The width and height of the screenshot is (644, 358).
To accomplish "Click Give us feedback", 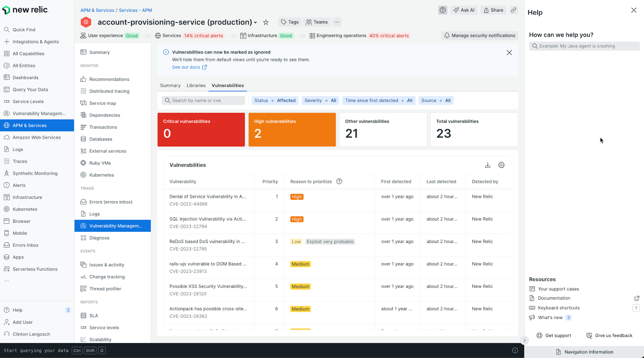I will click(609, 335).
